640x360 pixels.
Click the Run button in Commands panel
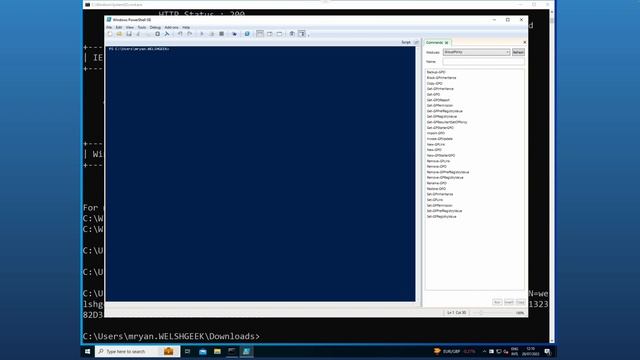point(497,302)
